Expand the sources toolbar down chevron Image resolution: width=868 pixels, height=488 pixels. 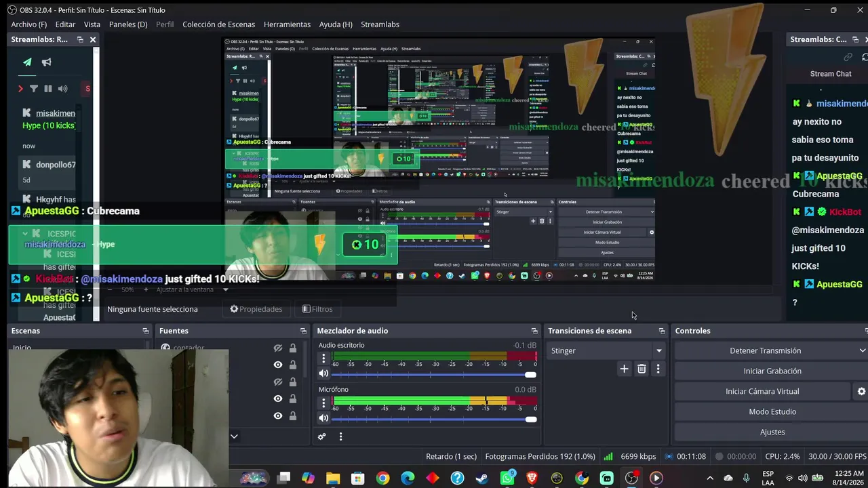[234, 436]
